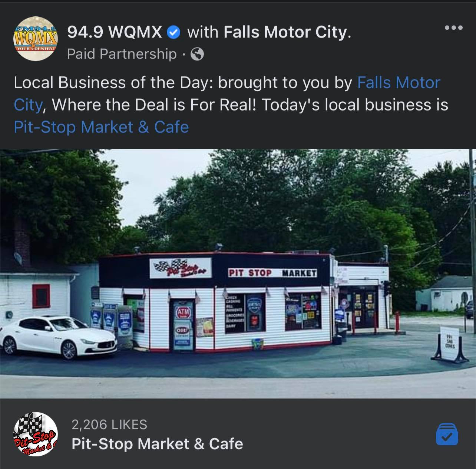Click the post caption text
Screen dimensions: 476x469
click(x=231, y=105)
